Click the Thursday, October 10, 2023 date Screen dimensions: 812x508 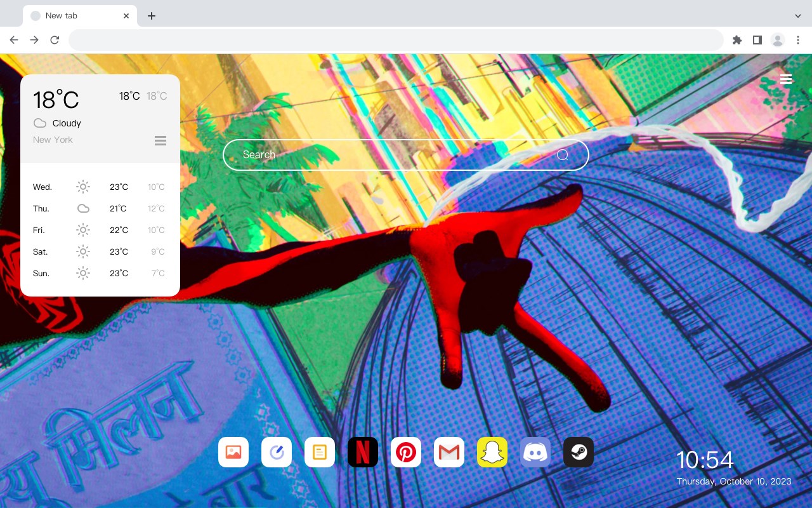(x=734, y=481)
